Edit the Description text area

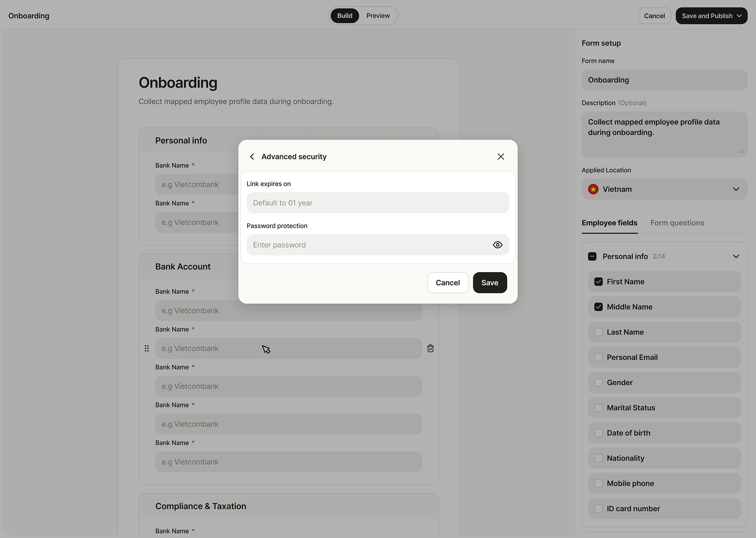(664, 134)
